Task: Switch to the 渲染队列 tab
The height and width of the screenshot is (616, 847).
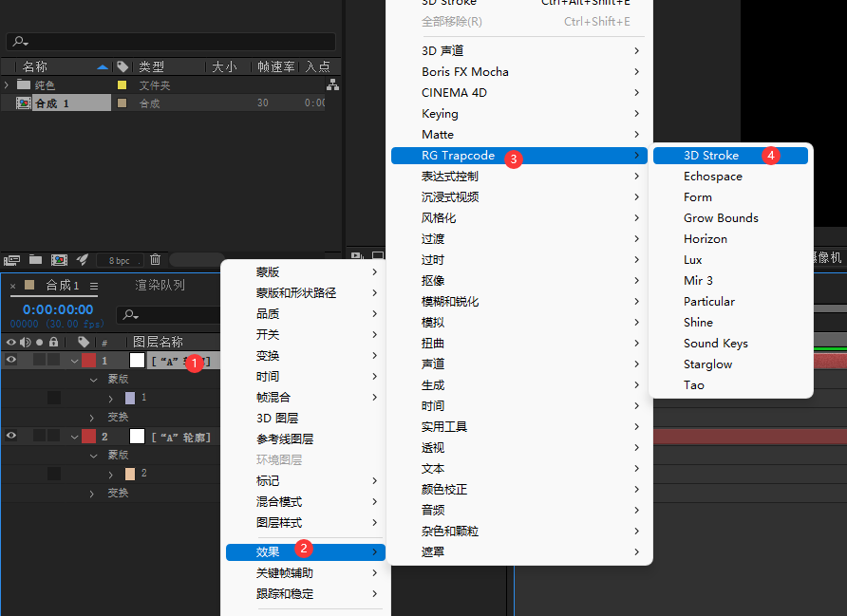Action: [x=160, y=285]
